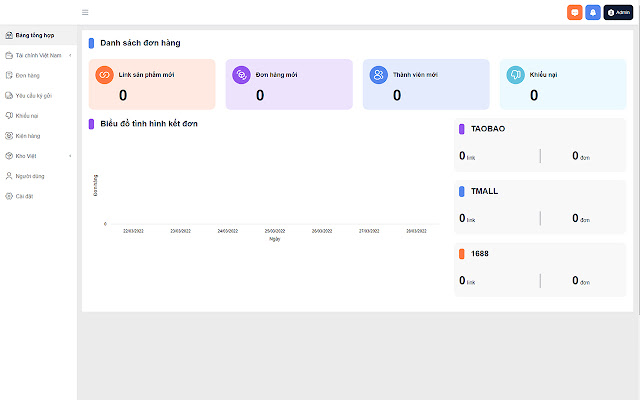Click the Kho Việt warehouse icon

pyautogui.click(x=9, y=156)
